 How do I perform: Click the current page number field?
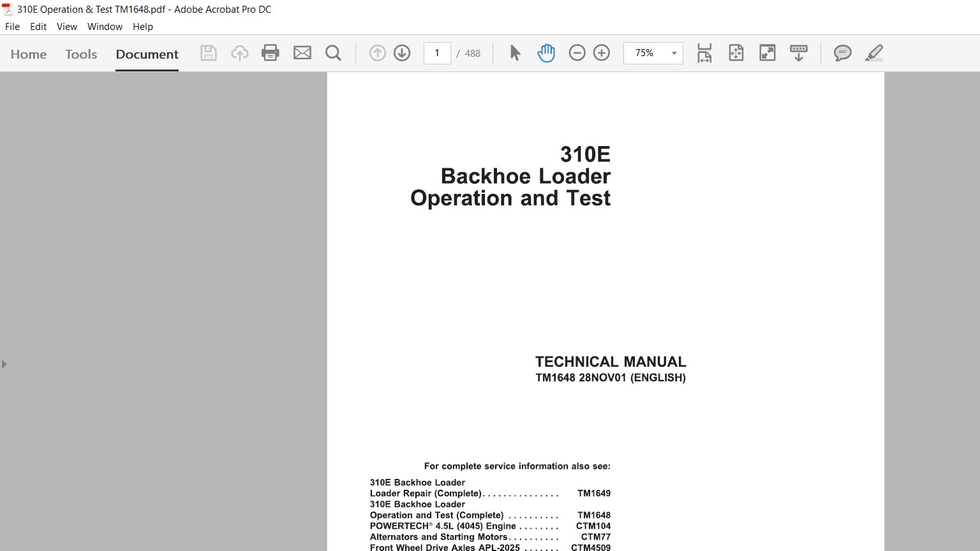(x=437, y=53)
